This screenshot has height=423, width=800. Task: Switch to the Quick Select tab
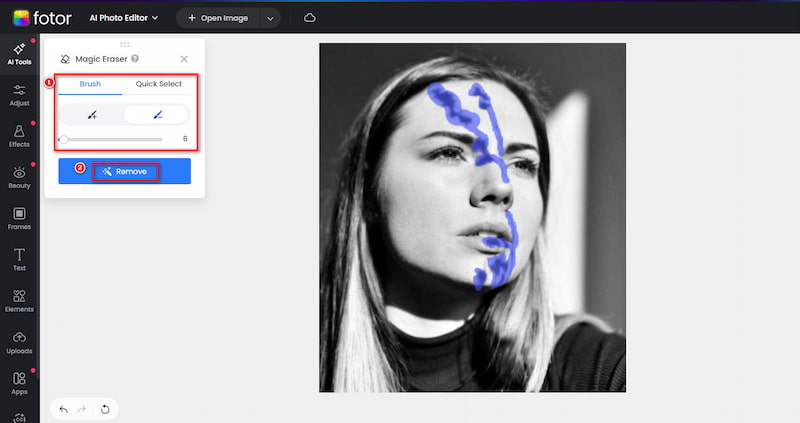click(159, 84)
